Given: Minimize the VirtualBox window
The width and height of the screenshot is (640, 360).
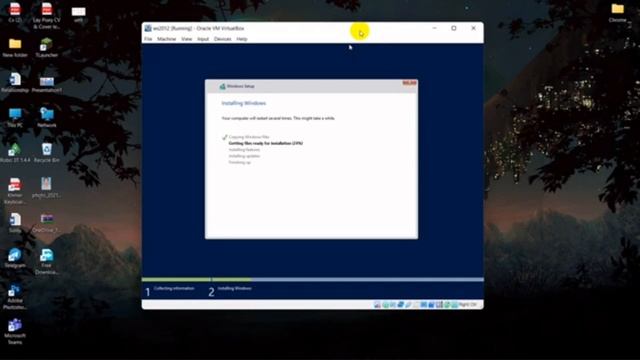Looking at the screenshot, I should pos(434,28).
